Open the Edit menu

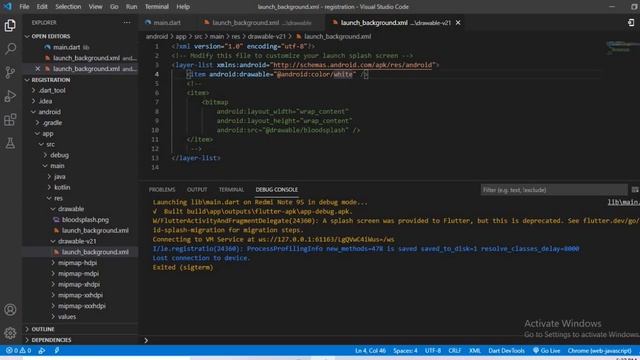point(42,7)
